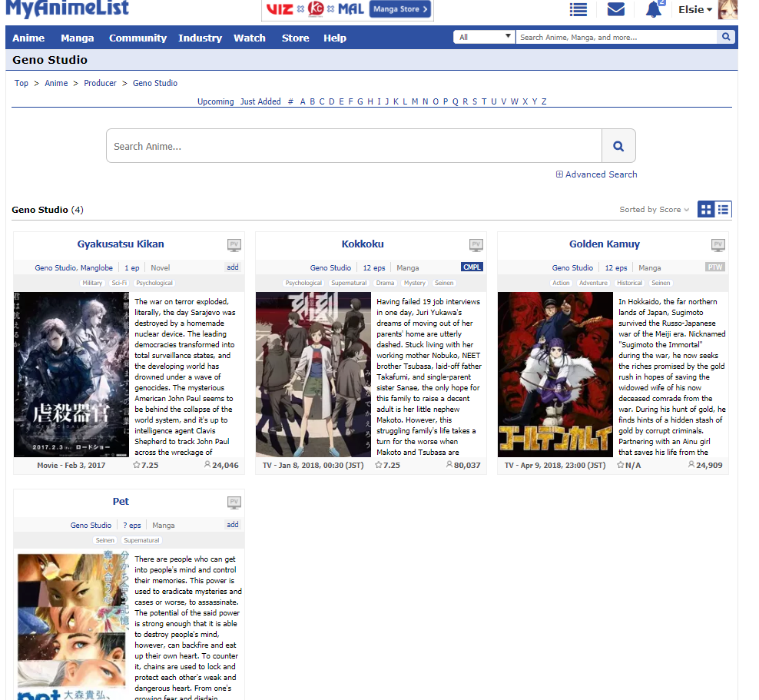Viewport: 759px width, 700px height.
Task: Click Geno Studio link on Pet card
Action: (91, 526)
